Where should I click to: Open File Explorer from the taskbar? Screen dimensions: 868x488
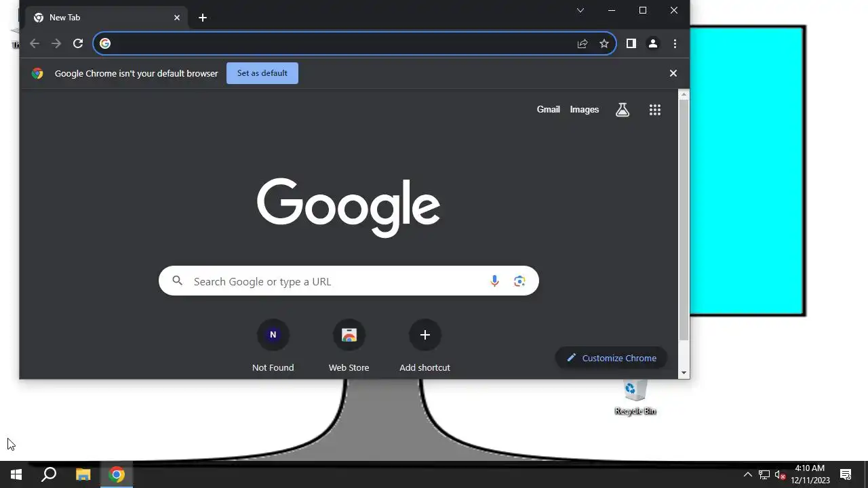pos(83,474)
